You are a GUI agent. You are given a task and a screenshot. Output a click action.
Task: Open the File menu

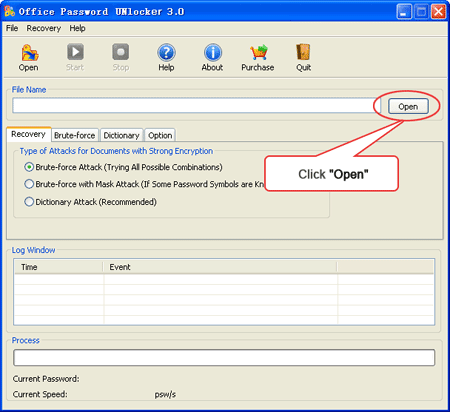click(x=12, y=28)
